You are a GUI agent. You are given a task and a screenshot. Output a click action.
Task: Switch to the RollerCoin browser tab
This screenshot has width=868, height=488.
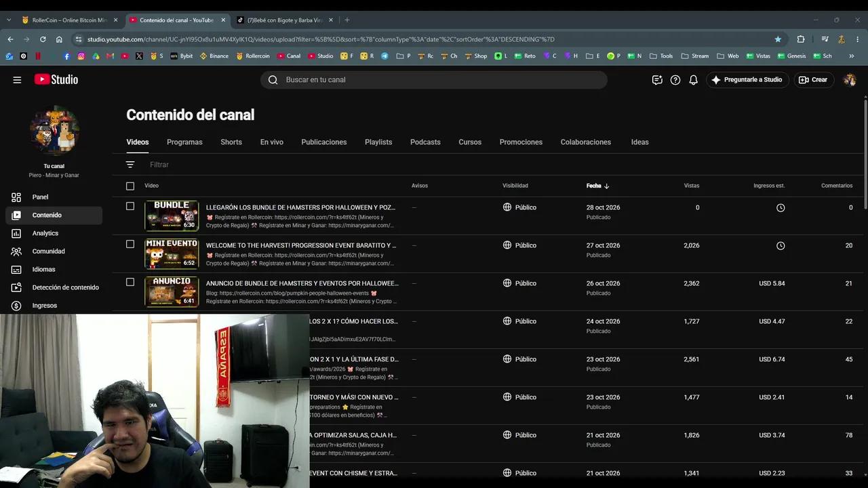click(69, 20)
